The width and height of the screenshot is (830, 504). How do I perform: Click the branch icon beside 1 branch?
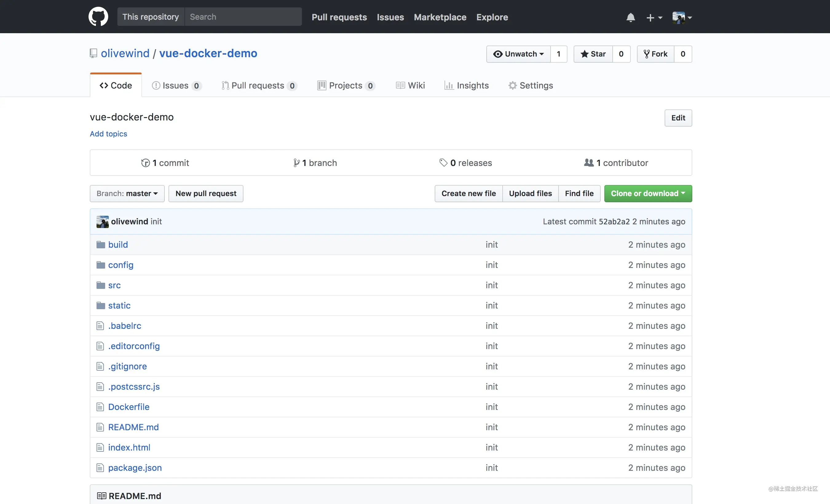point(296,163)
